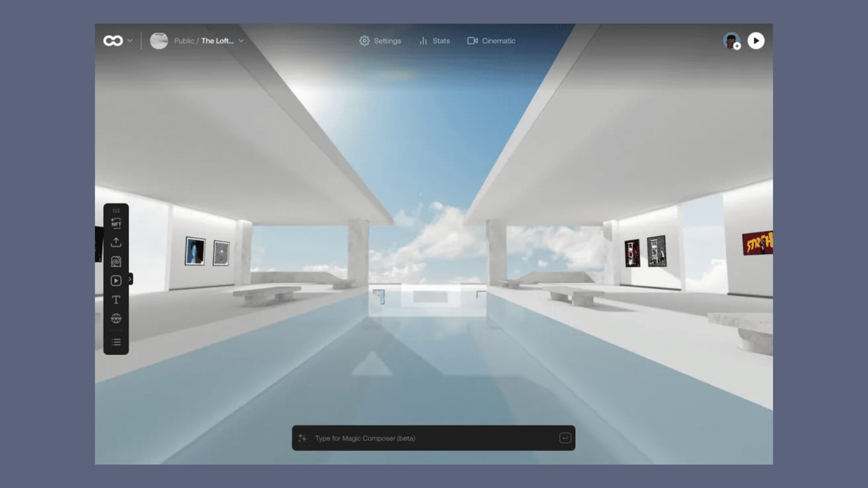Select the red and yellow graffiti artwork
The height and width of the screenshot is (488, 868).
click(757, 243)
